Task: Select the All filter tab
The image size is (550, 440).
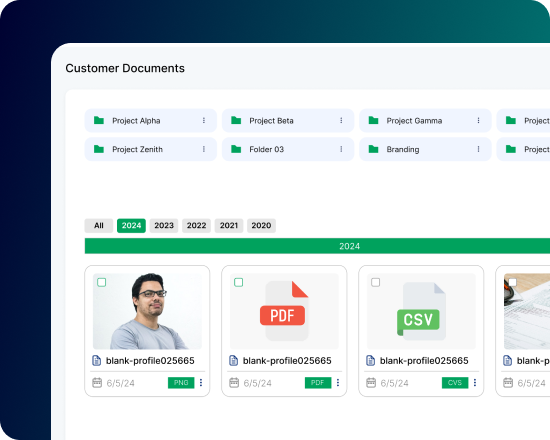Action: point(99,226)
